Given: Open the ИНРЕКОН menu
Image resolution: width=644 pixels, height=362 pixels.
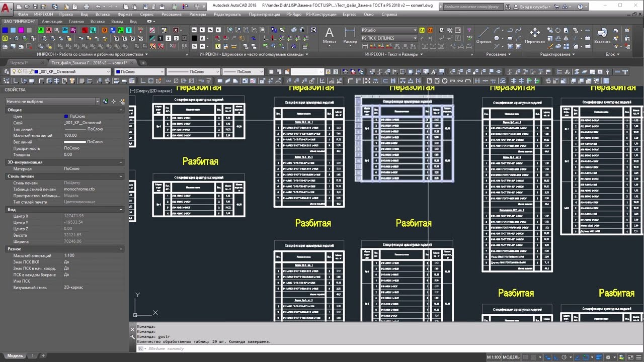Looking at the screenshot, I should tap(44, 15).
